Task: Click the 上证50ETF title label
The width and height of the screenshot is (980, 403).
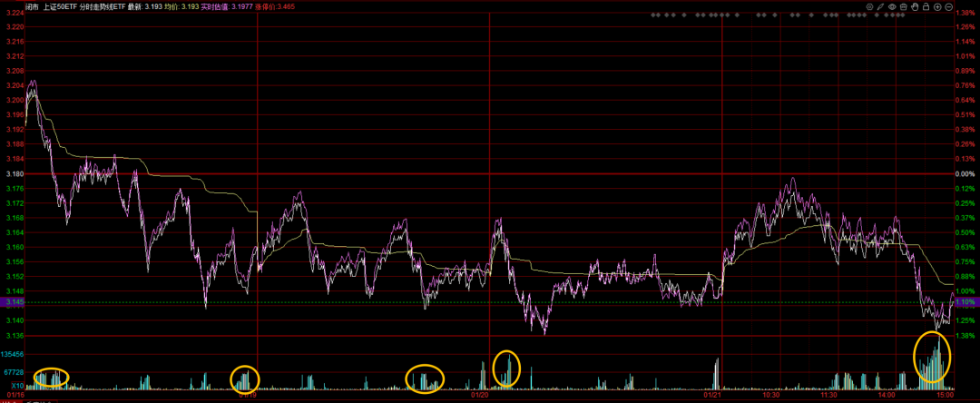Action: click(x=60, y=6)
